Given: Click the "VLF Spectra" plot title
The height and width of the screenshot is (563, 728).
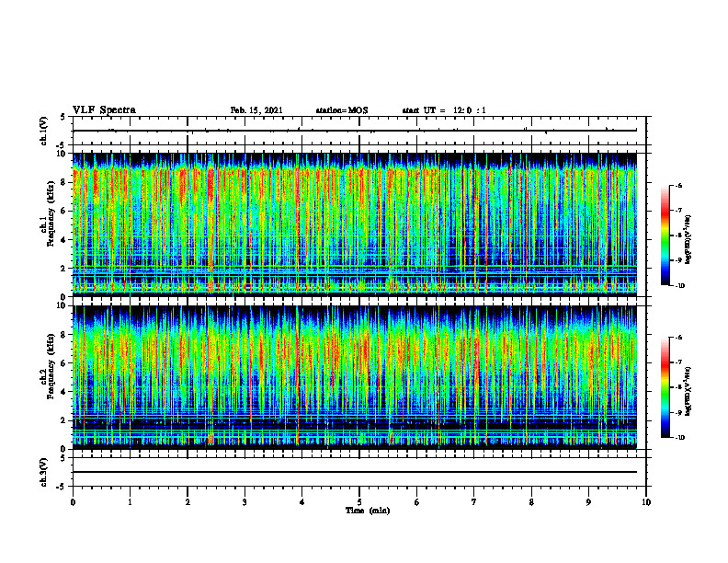Looking at the screenshot, I should [104, 110].
